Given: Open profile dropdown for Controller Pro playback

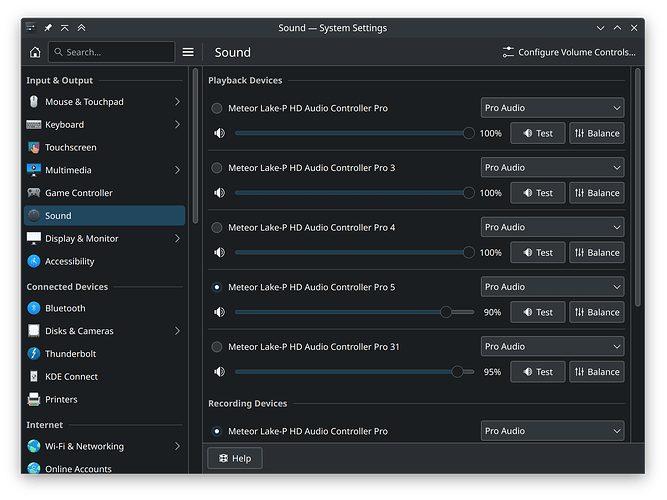Looking at the screenshot, I should point(552,108).
